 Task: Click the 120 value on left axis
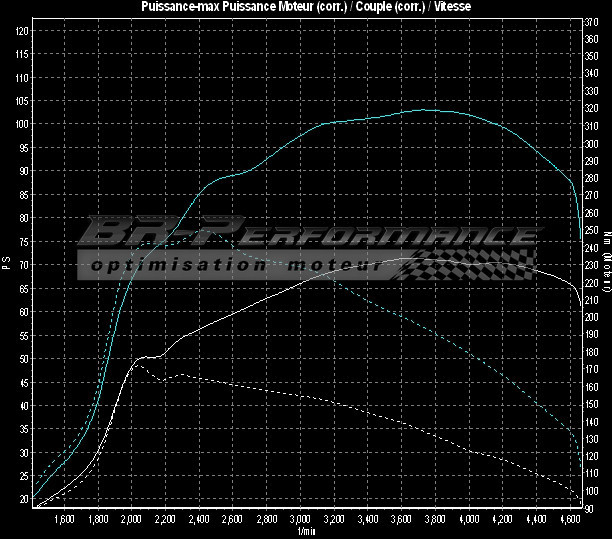[x=21, y=30]
